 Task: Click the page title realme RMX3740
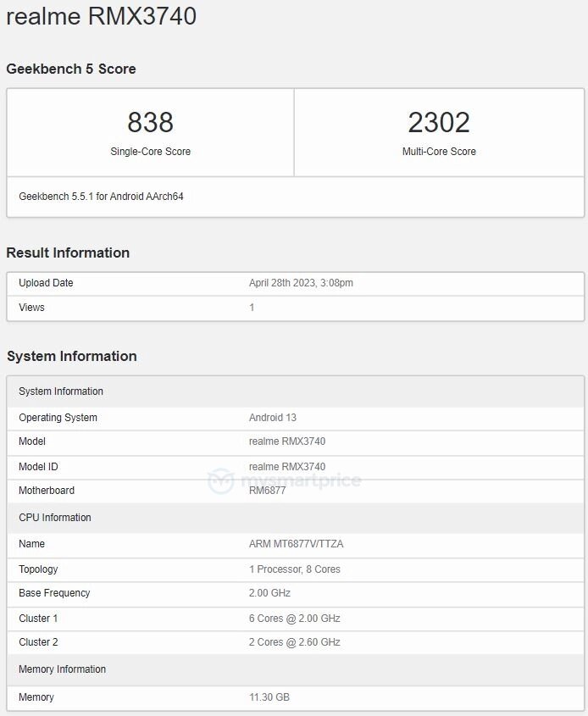pos(102,16)
